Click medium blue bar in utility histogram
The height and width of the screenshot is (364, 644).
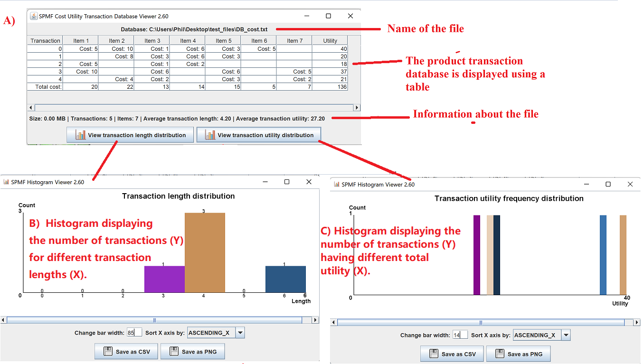603,255
